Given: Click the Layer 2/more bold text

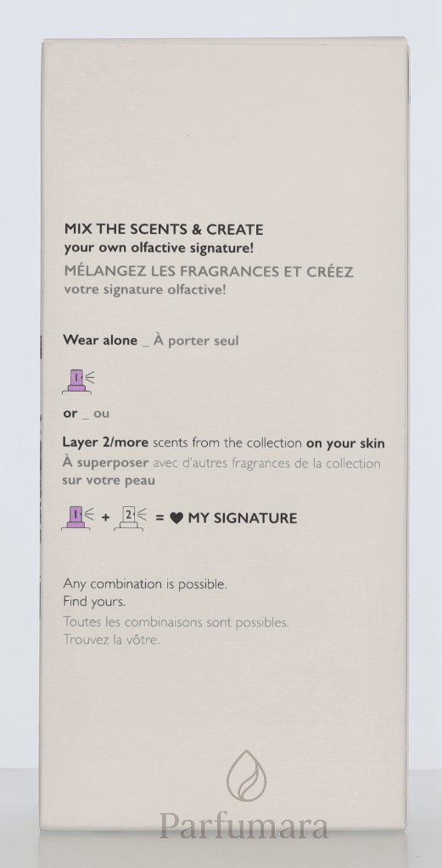Looking at the screenshot, I should tap(105, 442).
